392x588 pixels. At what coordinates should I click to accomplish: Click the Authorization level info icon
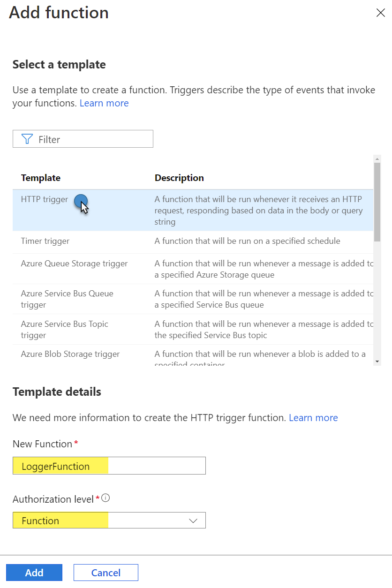[x=106, y=498]
